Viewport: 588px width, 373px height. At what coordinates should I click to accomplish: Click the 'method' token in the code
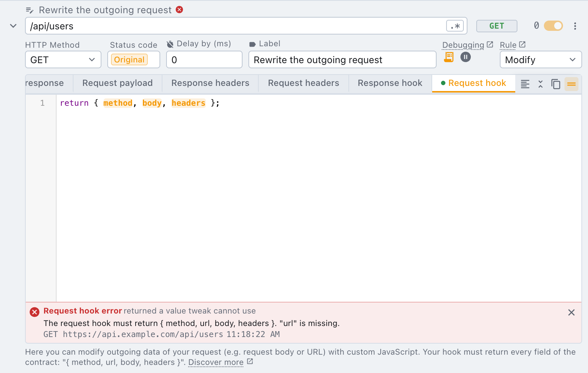[x=118, y=103]
